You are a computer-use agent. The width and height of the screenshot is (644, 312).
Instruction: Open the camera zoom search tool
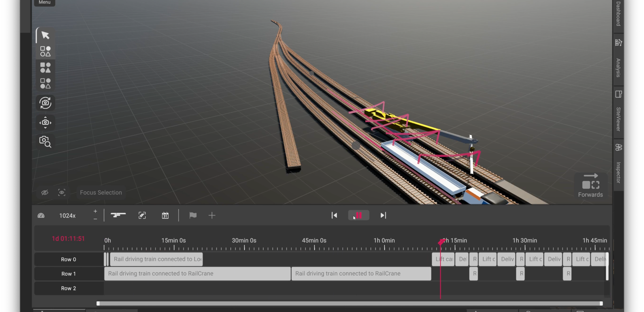coord(45,142)
